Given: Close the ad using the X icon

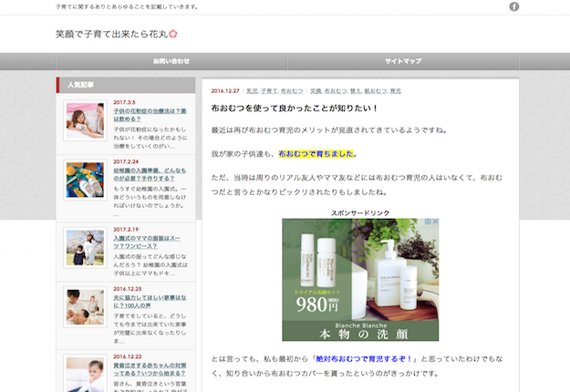Looking at the screenshot, I should [435, 222].
